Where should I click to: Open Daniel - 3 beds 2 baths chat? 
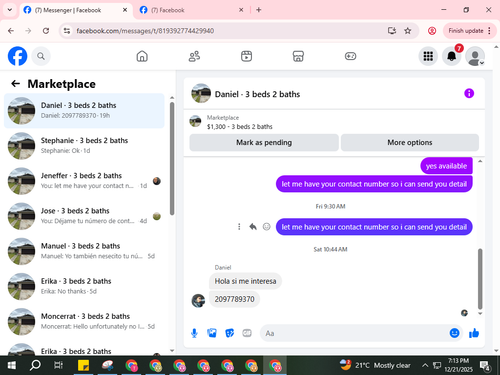pos(84,111)
